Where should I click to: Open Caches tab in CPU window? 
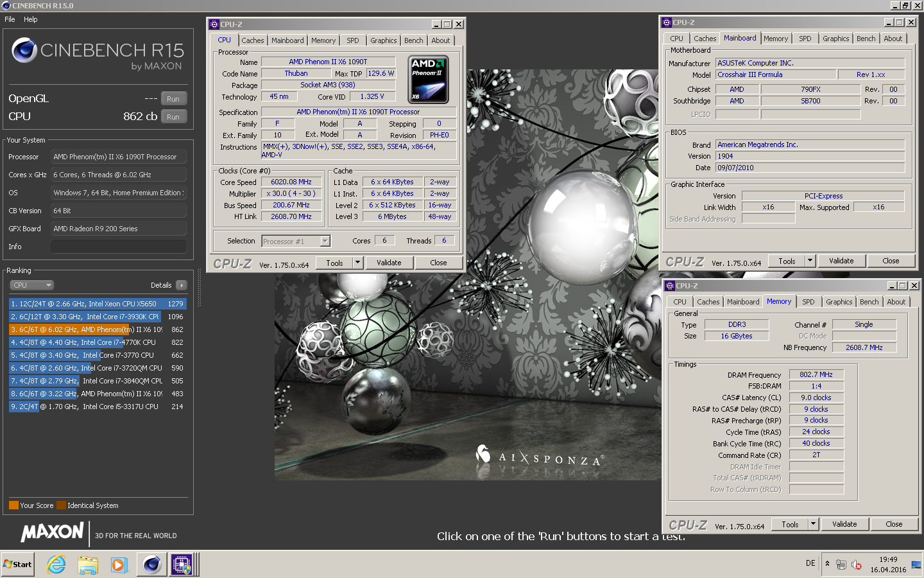click(253, 40)
